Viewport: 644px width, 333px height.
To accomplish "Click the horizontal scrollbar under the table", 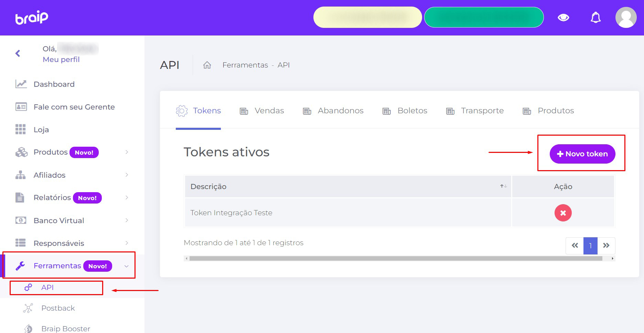I will tap(396, 258).
